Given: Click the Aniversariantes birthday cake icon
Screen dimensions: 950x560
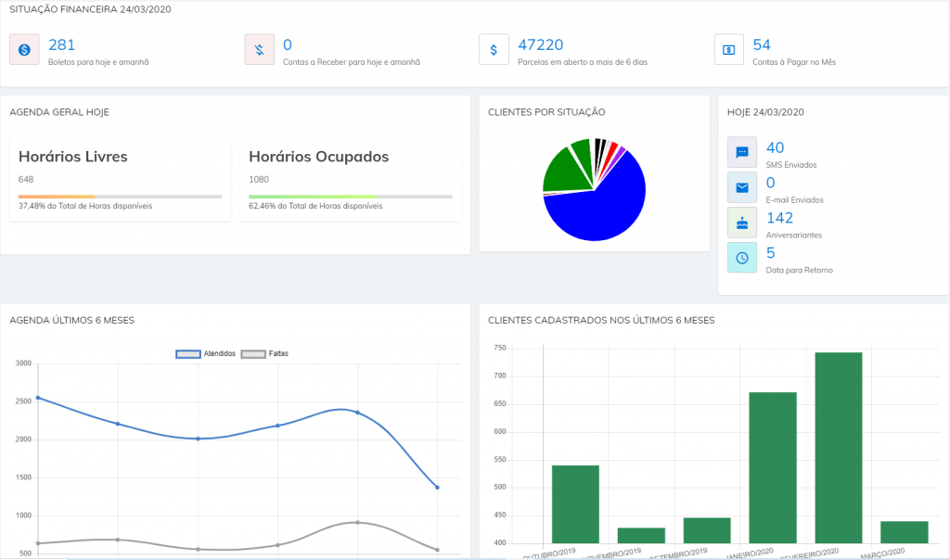Looking at the screenshot, I should tap(742, 223).
